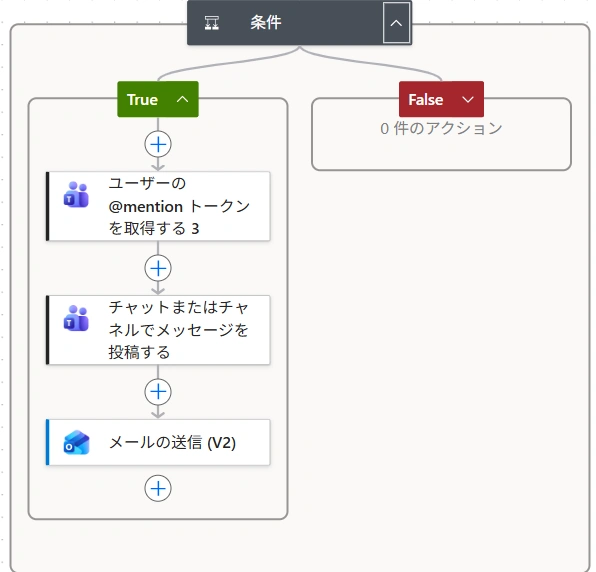This screenshot has width=596, height=572.
Task: Select the green True branch label
Action: coord(142,100)
